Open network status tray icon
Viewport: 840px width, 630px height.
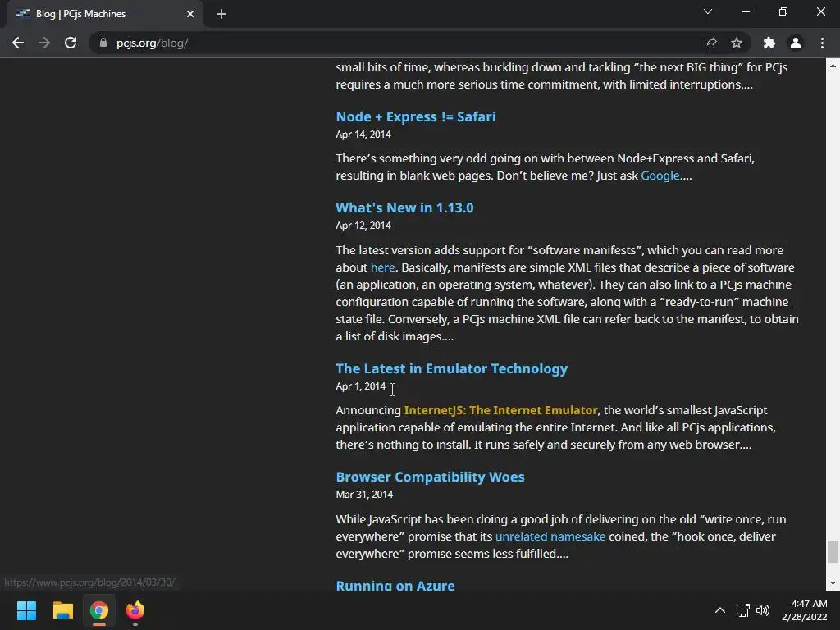pos(742,610)
